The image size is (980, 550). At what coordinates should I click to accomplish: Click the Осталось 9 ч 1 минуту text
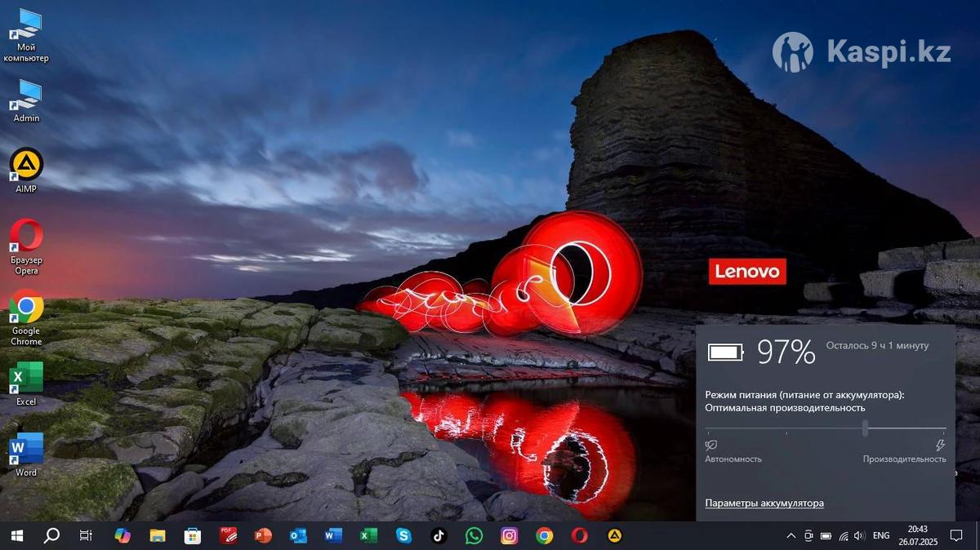877,346
